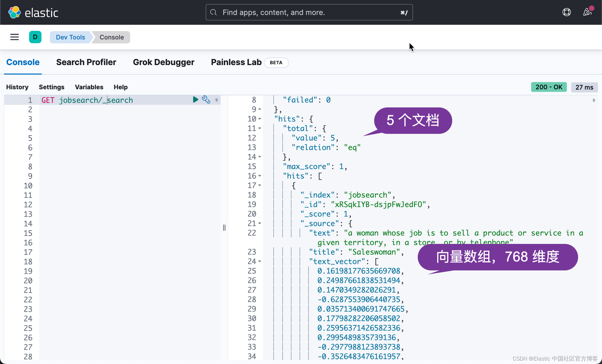Click the History menu item
This screenshot has width=602, height=364.
pyautogui.click(x=18, y=87)
